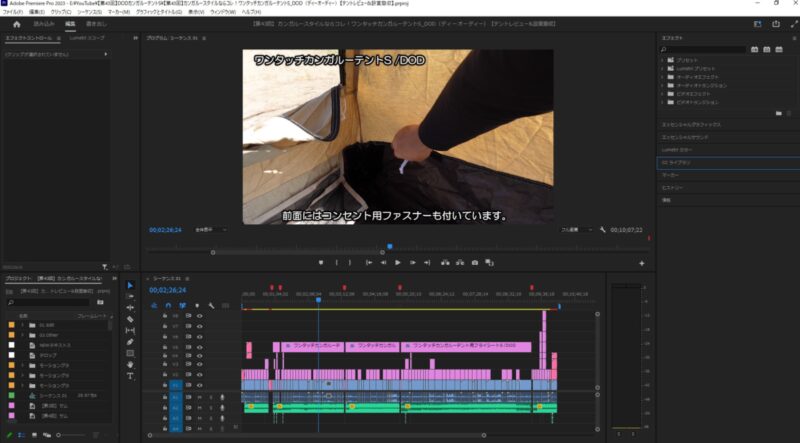This screenshot has width=800, height=443.
Task: Select the Hand tool
Action: point(130,364)
